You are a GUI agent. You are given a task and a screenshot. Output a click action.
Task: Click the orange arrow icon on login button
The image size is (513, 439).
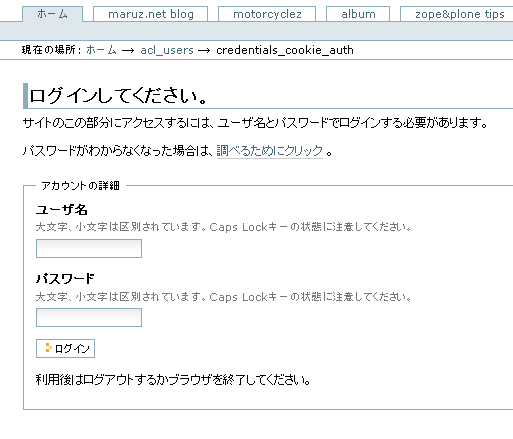pos(48,347)
